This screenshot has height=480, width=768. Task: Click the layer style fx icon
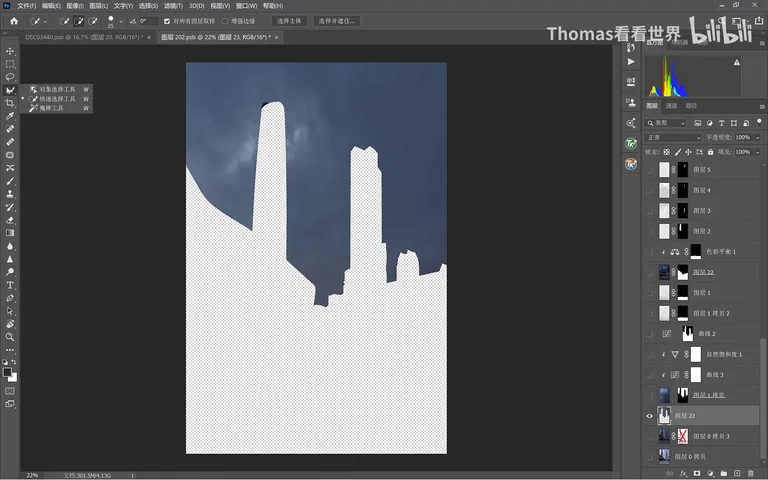[x=683, y=474]
